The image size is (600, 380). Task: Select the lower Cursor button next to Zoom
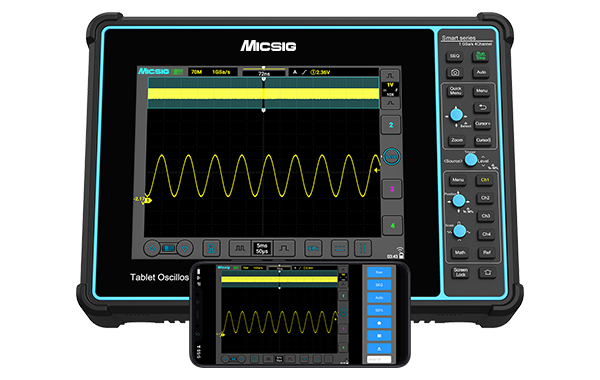pos(483,140)
